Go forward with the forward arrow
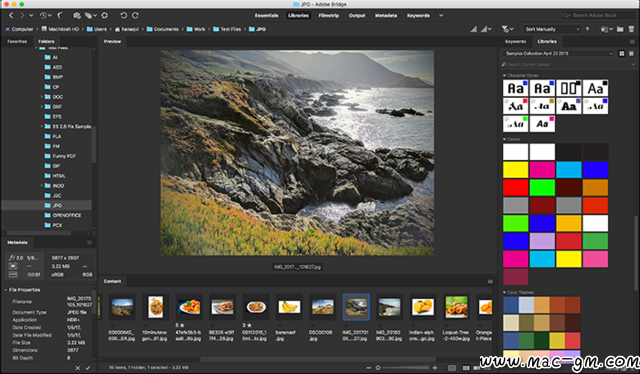This screenshot has width=640, height=374. pyautogui.click(x=22, y=16)
